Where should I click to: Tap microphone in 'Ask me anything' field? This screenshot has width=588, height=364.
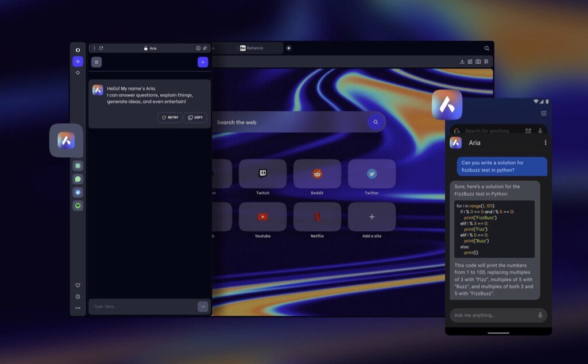pyautogui.click(x=540, y=315)
